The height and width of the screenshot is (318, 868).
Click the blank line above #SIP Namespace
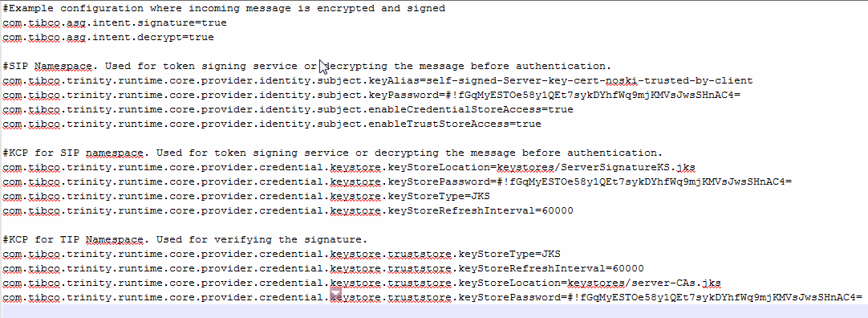click(x=434, y=51)
